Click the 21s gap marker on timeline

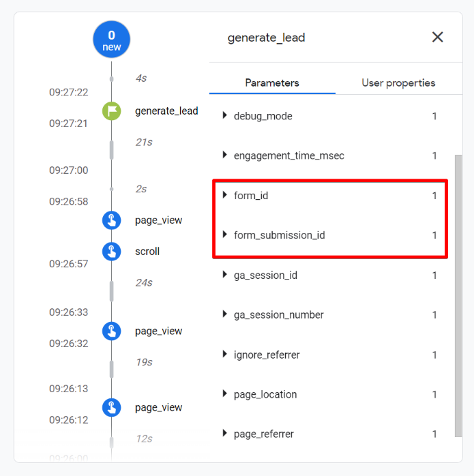[111, 149]
